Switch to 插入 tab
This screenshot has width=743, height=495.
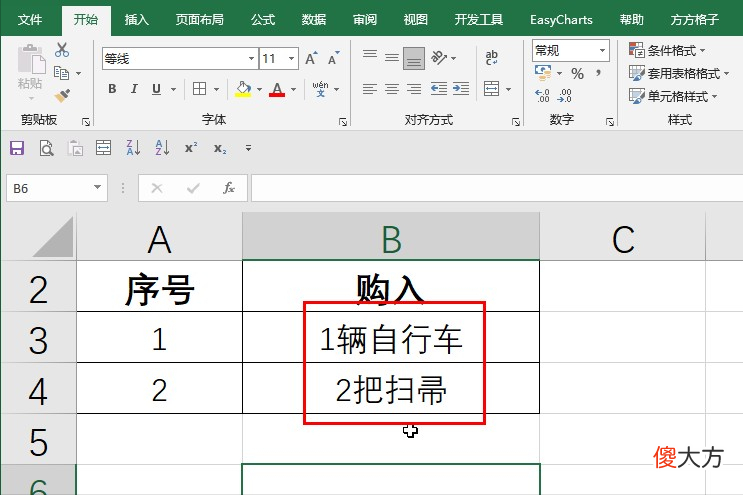[136, 19]
